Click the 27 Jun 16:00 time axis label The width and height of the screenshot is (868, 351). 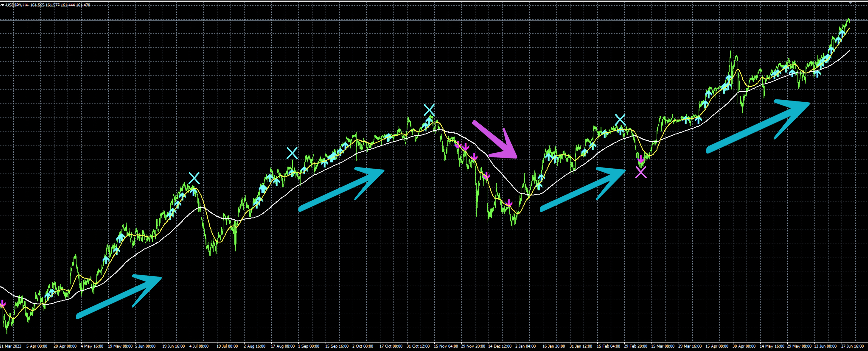click(852, 346)
